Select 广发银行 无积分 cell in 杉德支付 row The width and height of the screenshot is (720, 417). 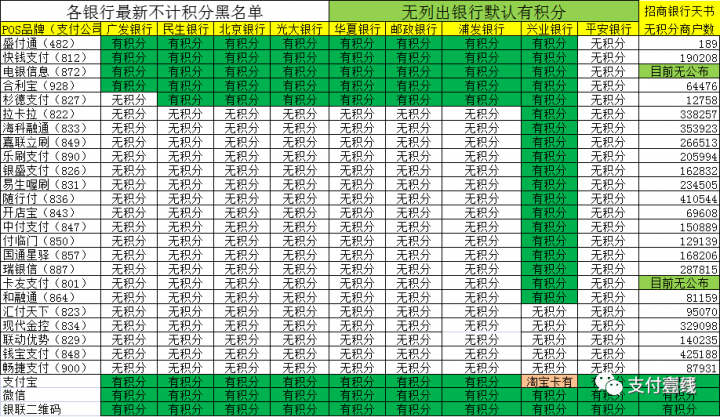coord(129,100)
